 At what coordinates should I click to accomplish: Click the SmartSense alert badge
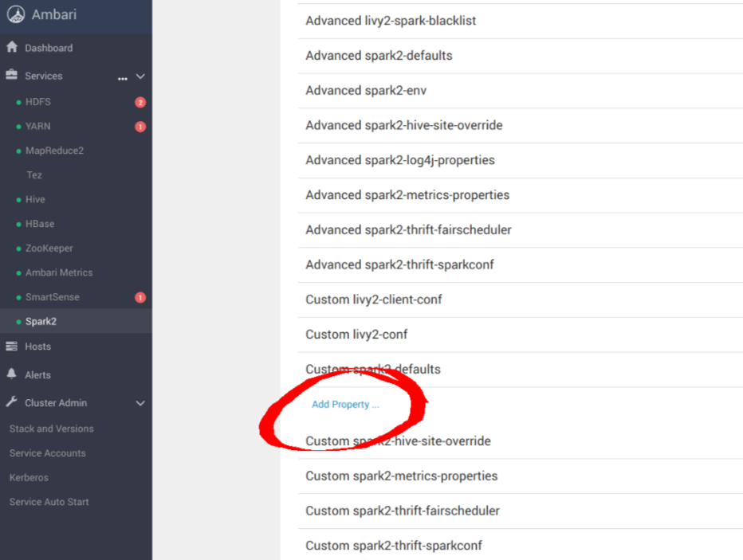140,297
